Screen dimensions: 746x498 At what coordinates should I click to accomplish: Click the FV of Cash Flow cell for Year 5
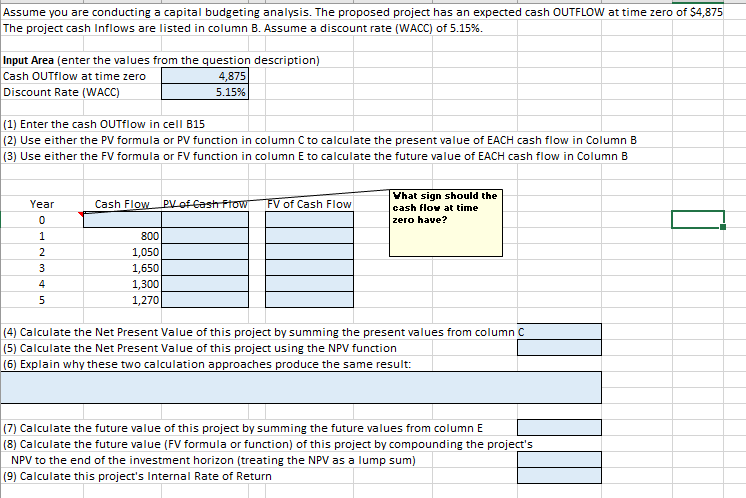pos(309,300)
